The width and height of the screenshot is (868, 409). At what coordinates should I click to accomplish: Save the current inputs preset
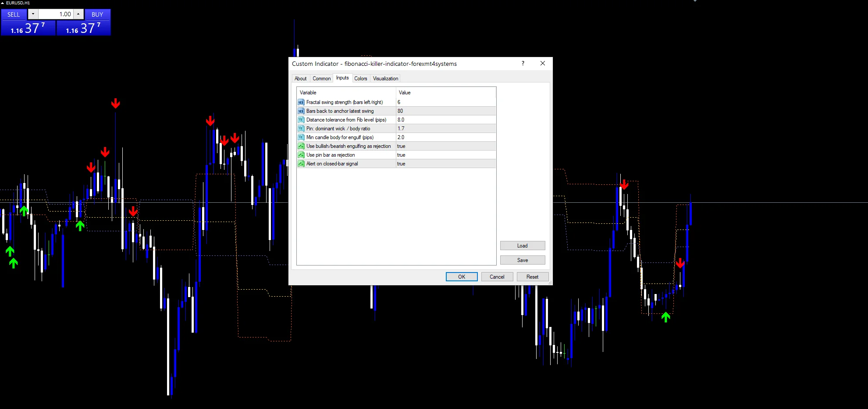coord(523,260)
